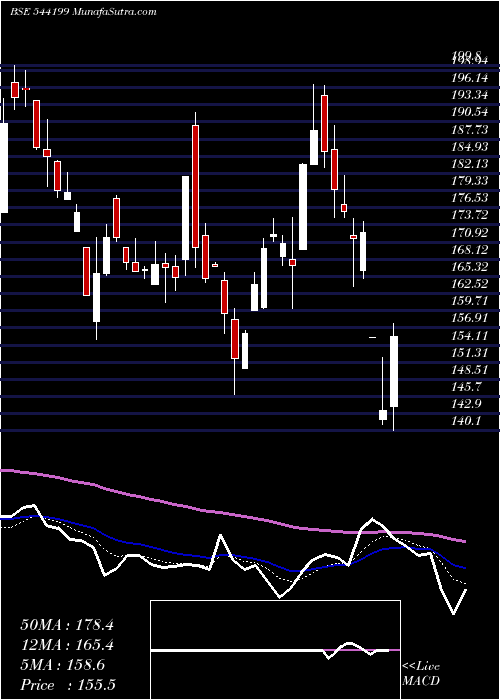Select the 170.92 price axis label
Image resolution: width=500 pixels, height=700 pixels.
tap(471, 232)
